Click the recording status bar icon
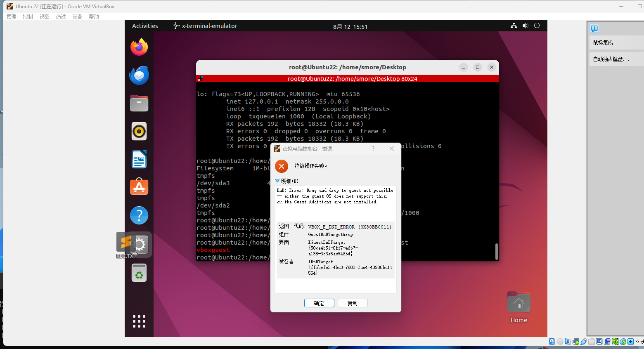This screenshot has width=644, height=349. point(607,342)
